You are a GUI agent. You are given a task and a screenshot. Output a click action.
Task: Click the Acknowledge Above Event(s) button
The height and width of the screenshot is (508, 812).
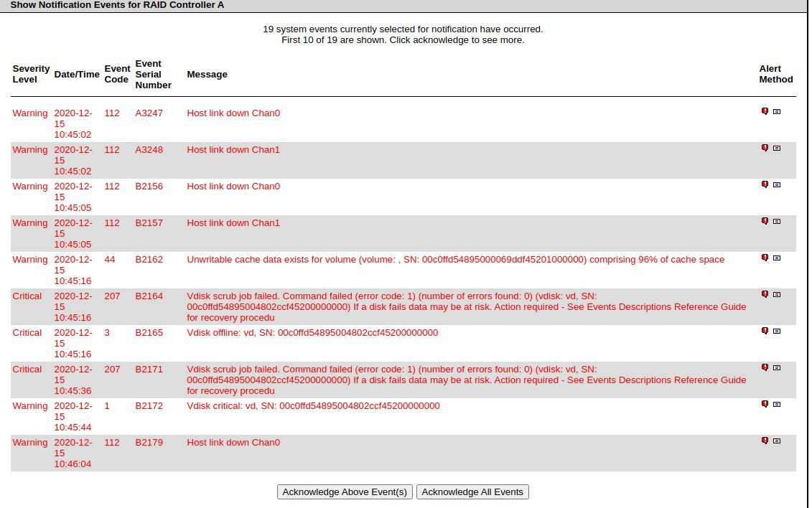pyautogui.click(x=345, y=492)
